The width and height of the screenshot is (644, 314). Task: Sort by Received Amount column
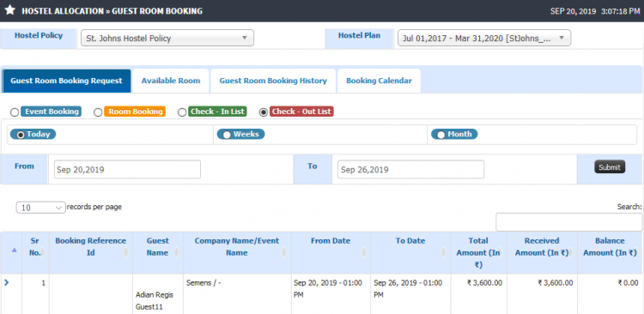(x=542, y=253)
